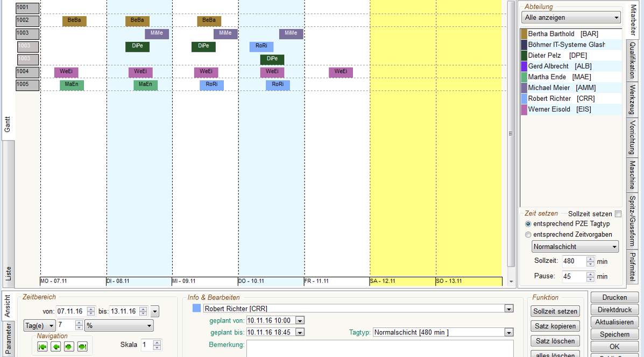The image size is (644, 357).
Task: Open the Abteilung 'Alle anzeigen' dropdown
Action: pyautogui.click(x=571, y=18)
